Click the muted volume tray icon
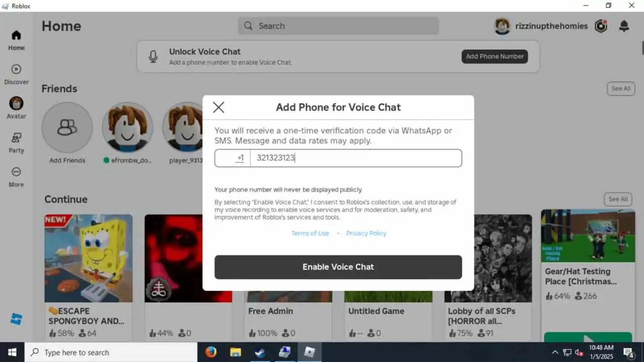This screenshot has height=362, width=644. tap(579, 352)
